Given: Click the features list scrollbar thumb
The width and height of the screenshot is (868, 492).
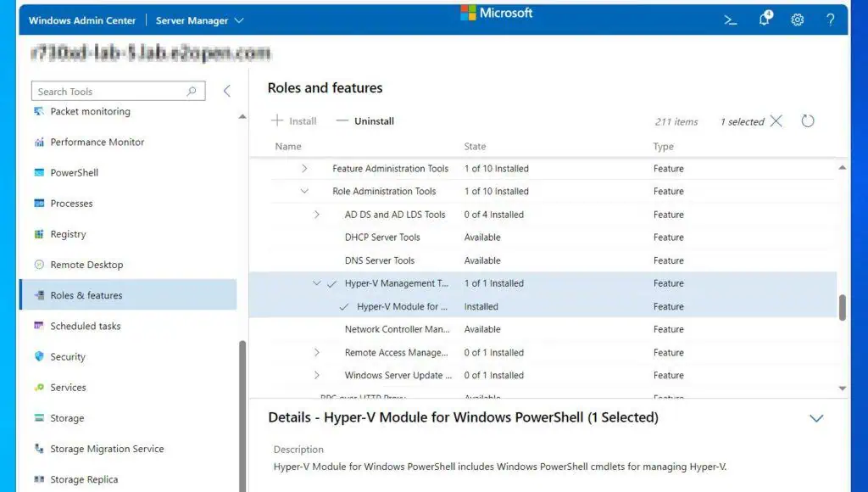Looking at the screenshot, I should [842, 307].
